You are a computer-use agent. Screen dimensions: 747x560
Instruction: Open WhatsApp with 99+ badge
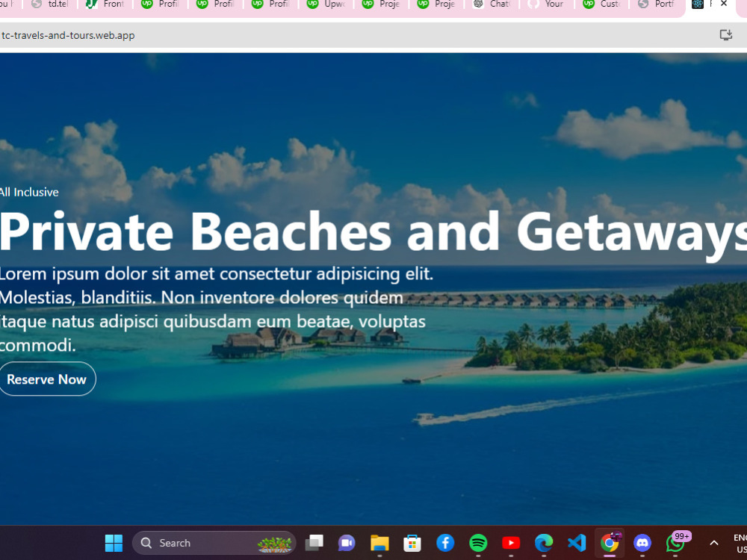tap(677, 542)
